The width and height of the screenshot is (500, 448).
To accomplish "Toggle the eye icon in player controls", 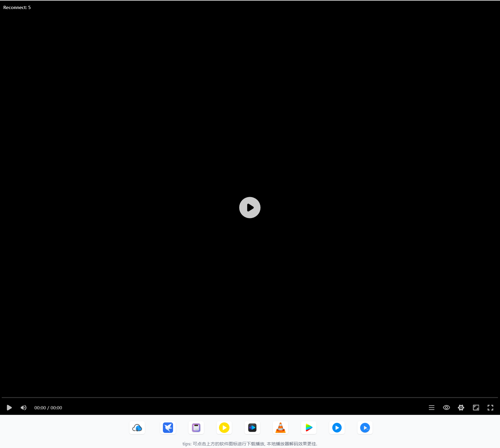I will point(446,408).
